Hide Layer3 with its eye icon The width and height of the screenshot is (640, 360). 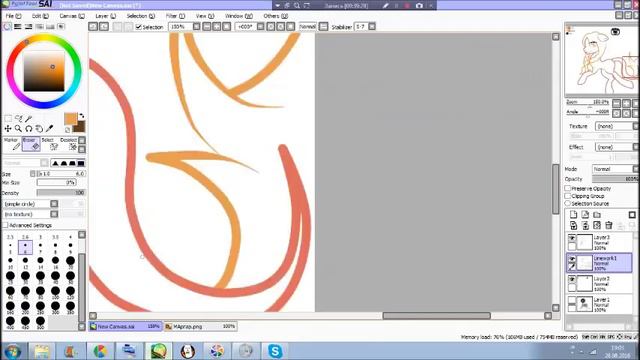click(x=572, y=238)
